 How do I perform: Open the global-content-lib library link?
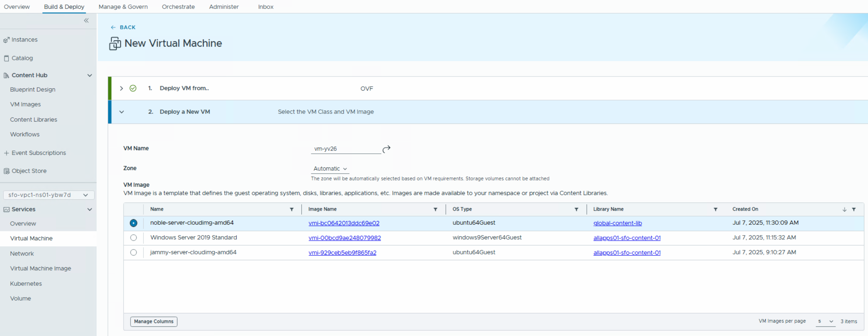[617, 223]
